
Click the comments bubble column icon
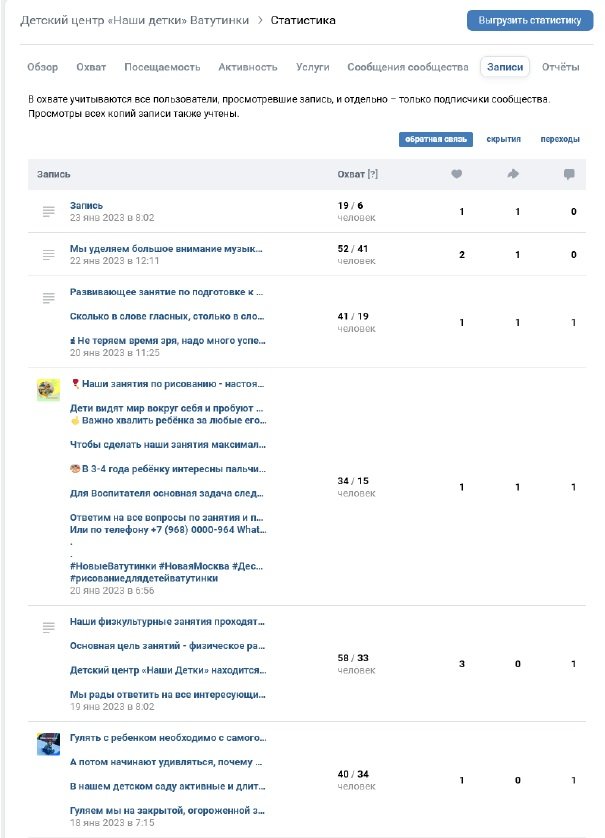point(569,174)
